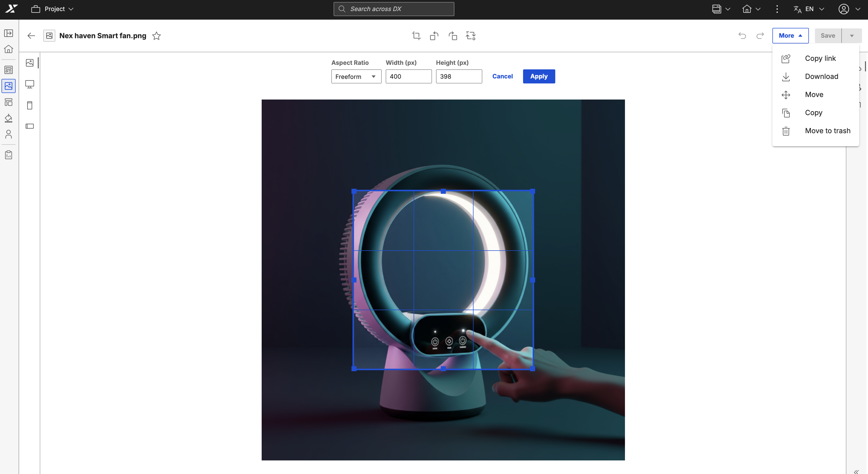Mark Nex haven Smart fan.png as favorite
Image resolution: width=868 pixels, height=474 pixels.
pos(156,36)
